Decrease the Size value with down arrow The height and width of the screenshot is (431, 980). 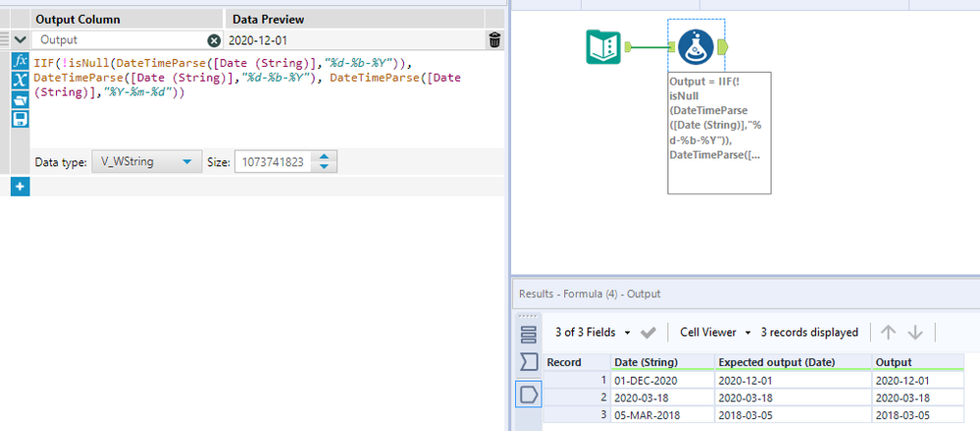(324, 167)
